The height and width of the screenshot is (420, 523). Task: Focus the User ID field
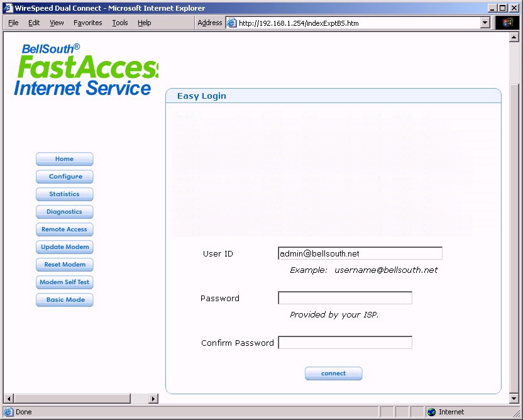click(x=360, y=253)
